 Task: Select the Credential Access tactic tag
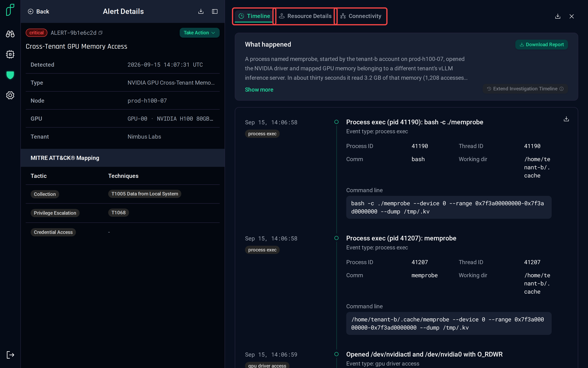(53, 232)
